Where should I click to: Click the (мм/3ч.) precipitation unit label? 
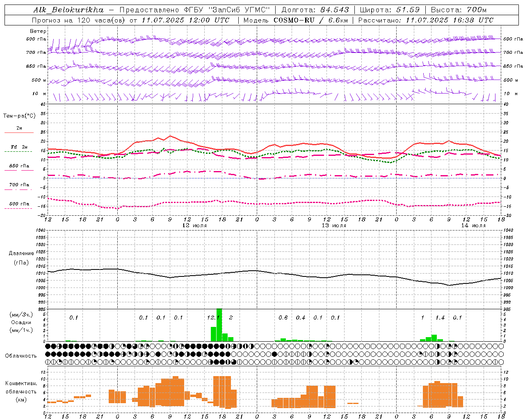[21, 315]
